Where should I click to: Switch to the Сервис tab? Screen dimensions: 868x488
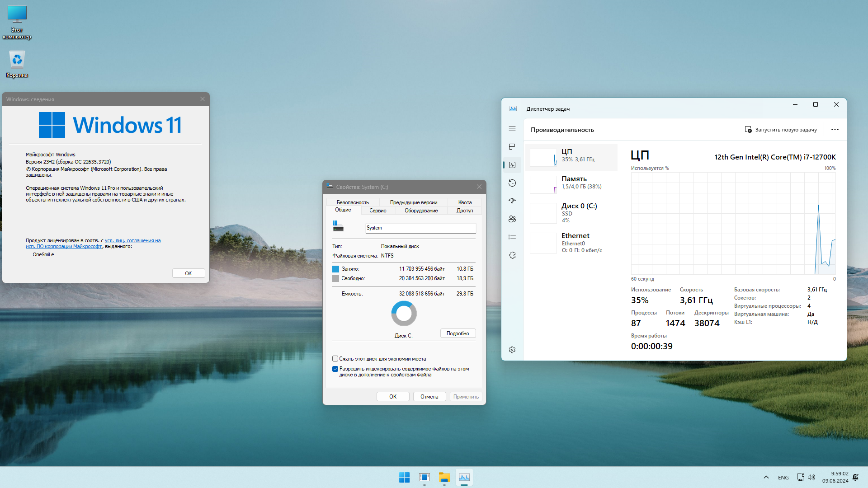pyautogui.click(x=378, y=211)
